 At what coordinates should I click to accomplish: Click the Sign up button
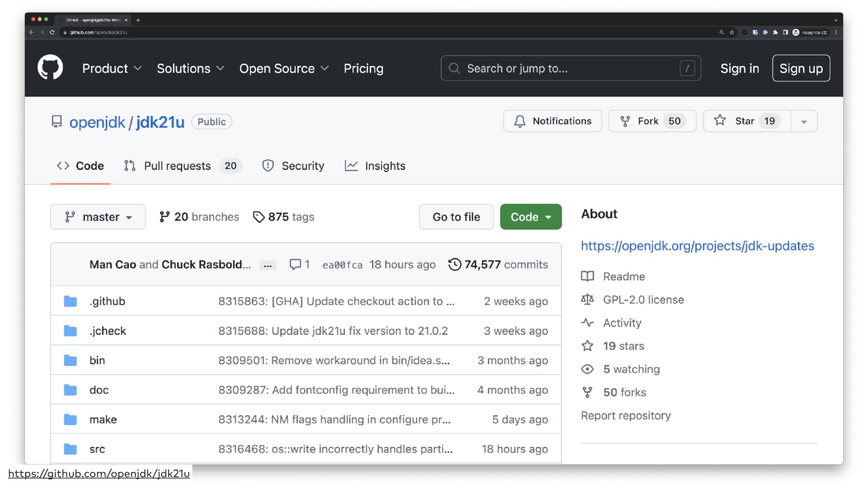pyautogui.click(x=801, y=68)
